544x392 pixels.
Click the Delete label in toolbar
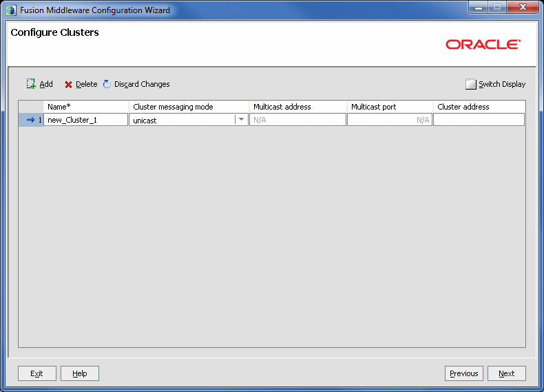[86, 84]
